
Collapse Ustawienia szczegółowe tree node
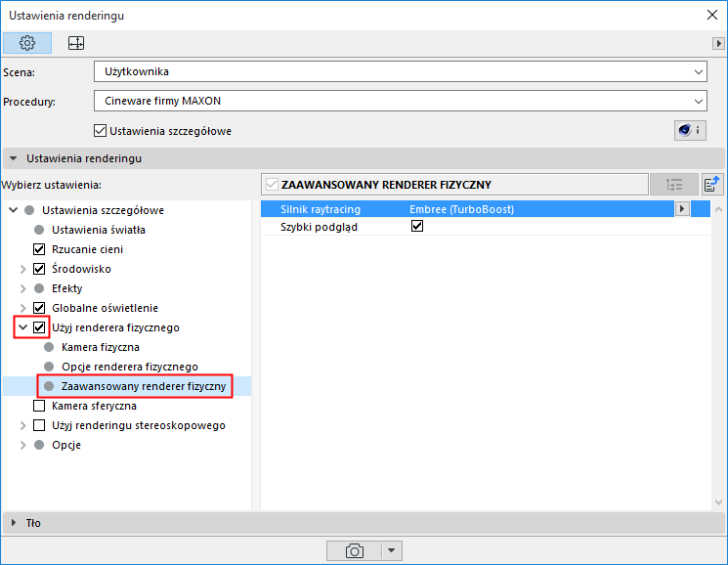click(14, 210)
